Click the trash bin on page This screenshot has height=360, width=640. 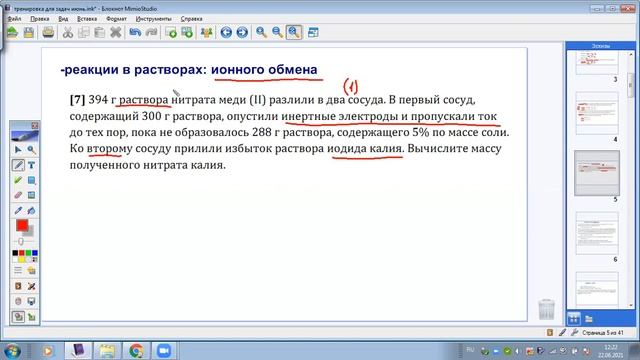coord(546,309)
